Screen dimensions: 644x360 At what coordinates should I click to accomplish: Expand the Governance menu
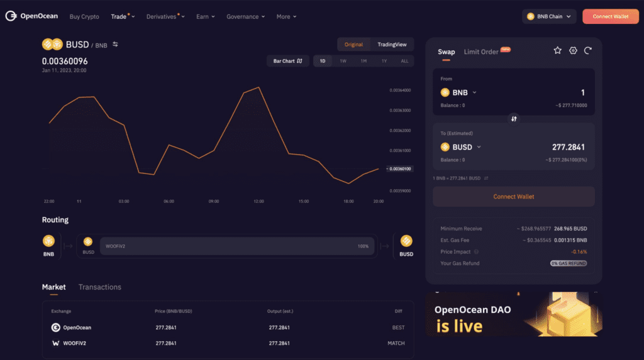[x=246, y=16]
